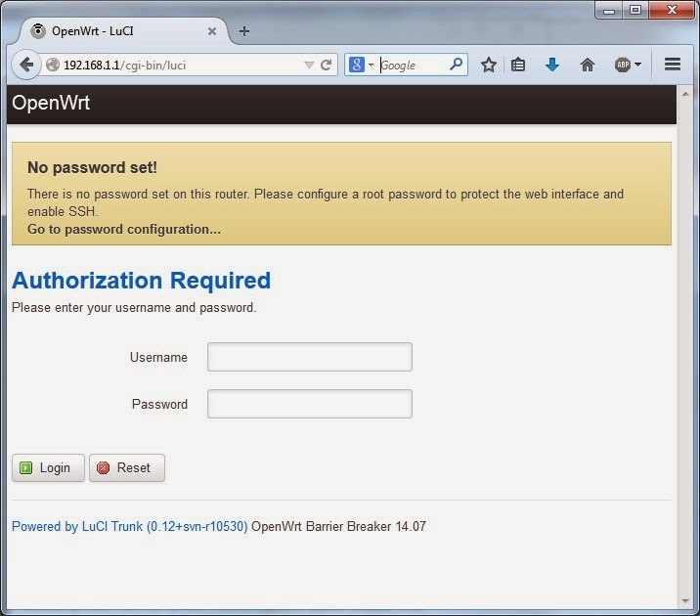This screenshot has width=700, height=616.
Task: Click the tab favicon icon
Action: pyautogui.click(x=38, y=31)
